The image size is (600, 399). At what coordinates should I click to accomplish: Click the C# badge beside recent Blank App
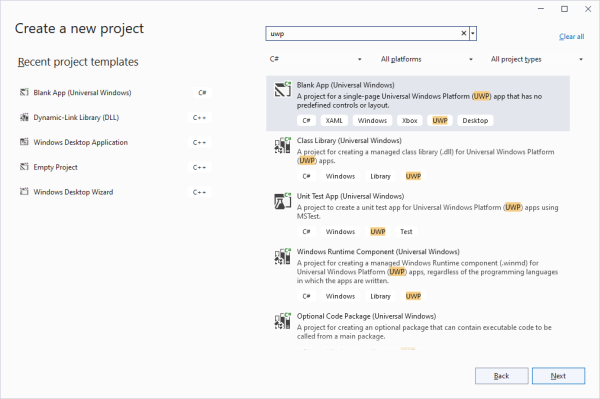202,93
